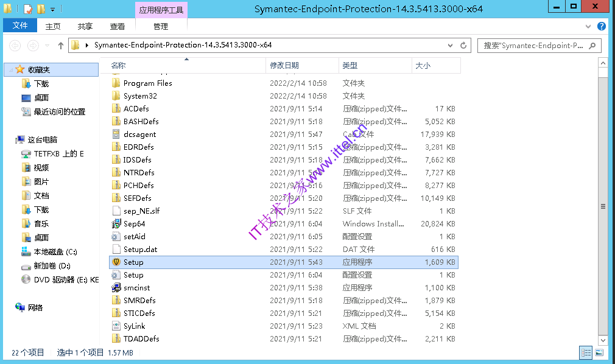Open the 文件 menu tab

pyautogui.click(x=20, y=26)
